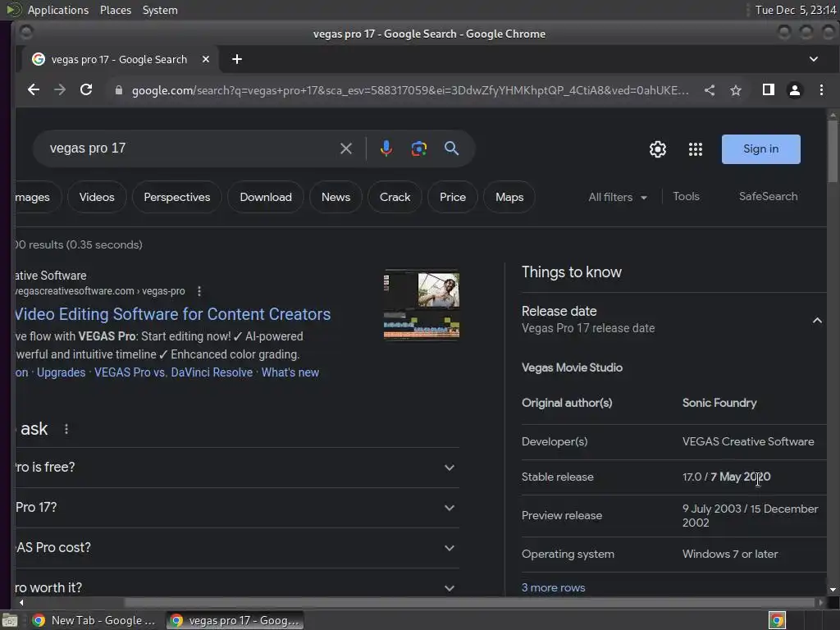This screenshot has height=630, width=840.
Task: Click the forward navigation arrow
Action: click(x=59, y=89)
